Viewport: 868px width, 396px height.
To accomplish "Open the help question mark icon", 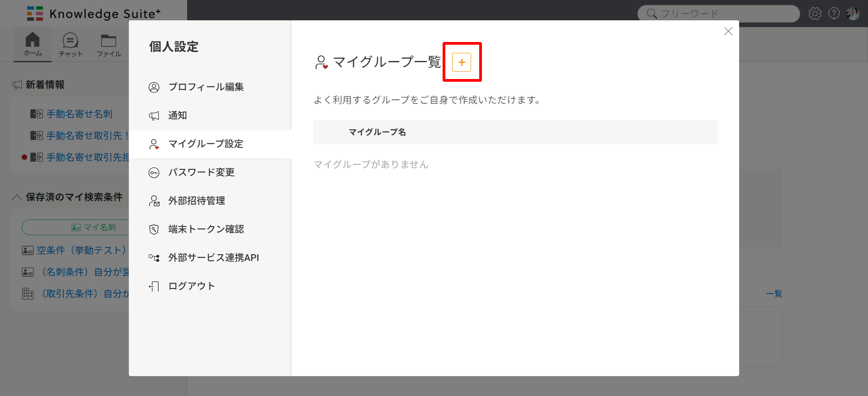I will pyautogui.click(x=834, y=14).
